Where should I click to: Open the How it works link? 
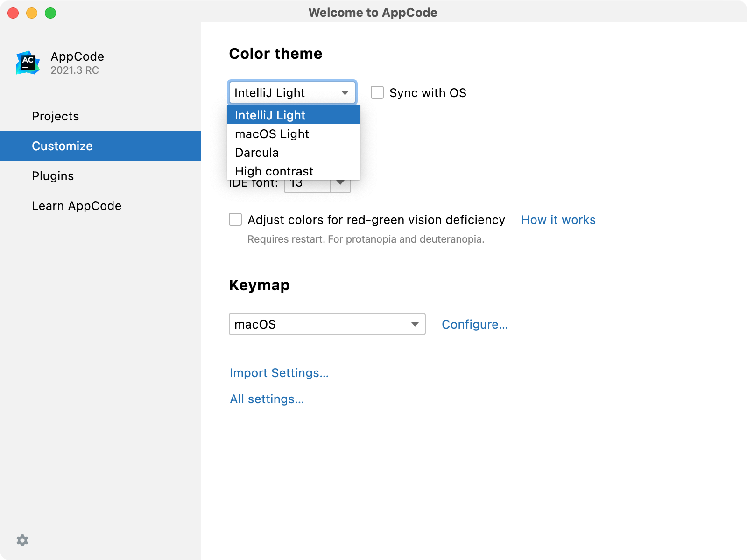point(558,220)
